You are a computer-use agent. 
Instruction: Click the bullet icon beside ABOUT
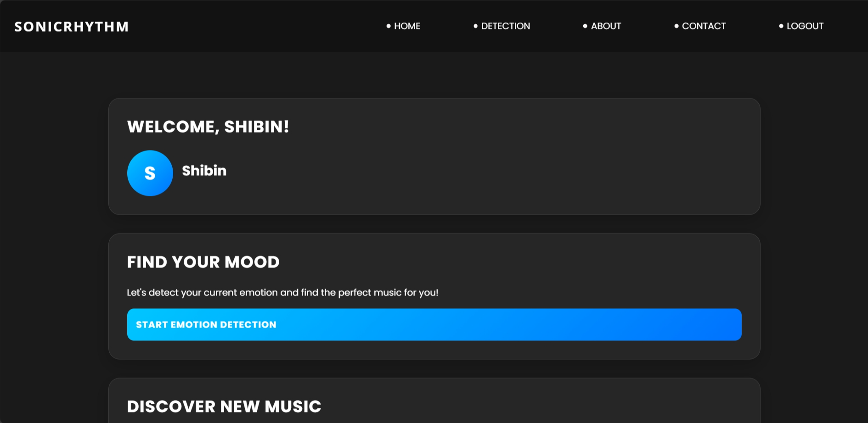click(585, 26)
